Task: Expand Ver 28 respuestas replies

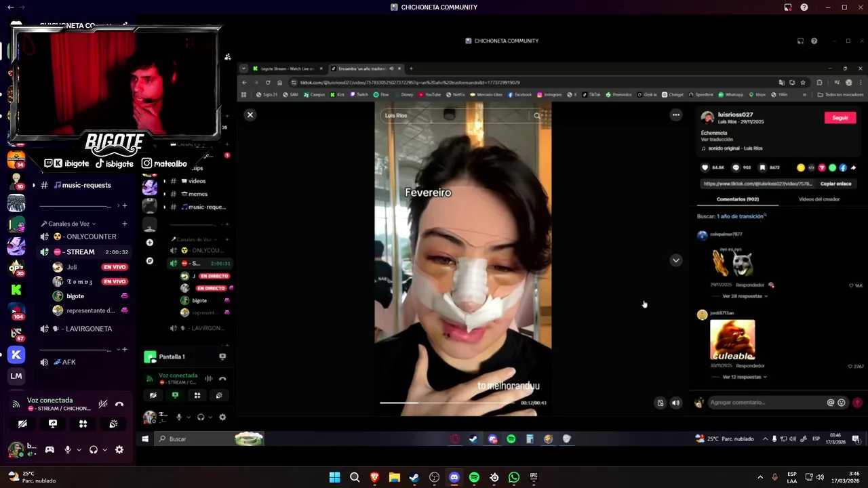Action: 745,296
